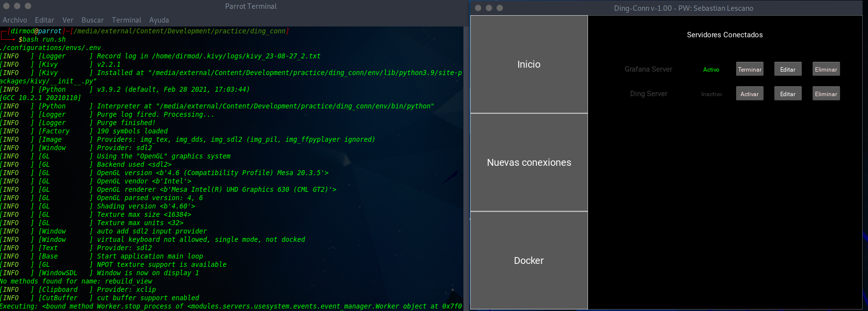The image size is (868, 311).
Task: Open the Editar menu in Parrot Terminal
Action: coord(45,20)
